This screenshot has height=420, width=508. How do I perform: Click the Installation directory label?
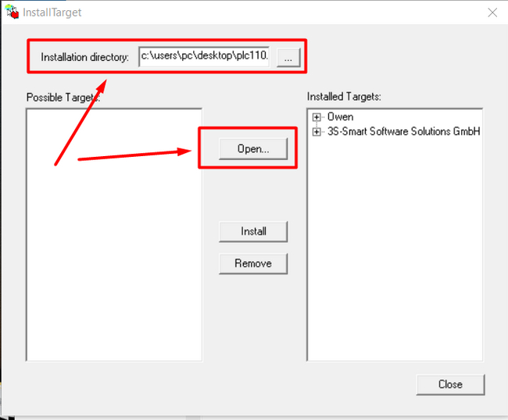click(x=84, y=57)
